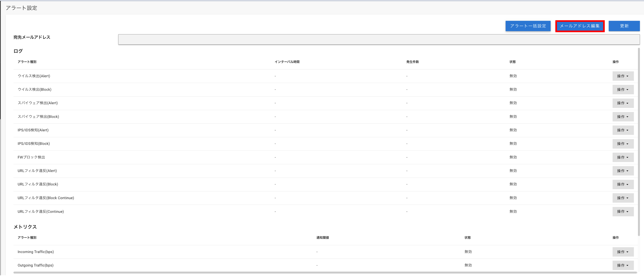
Task: Click the vertical scrollbar on the right
Action: pos(639,142)
